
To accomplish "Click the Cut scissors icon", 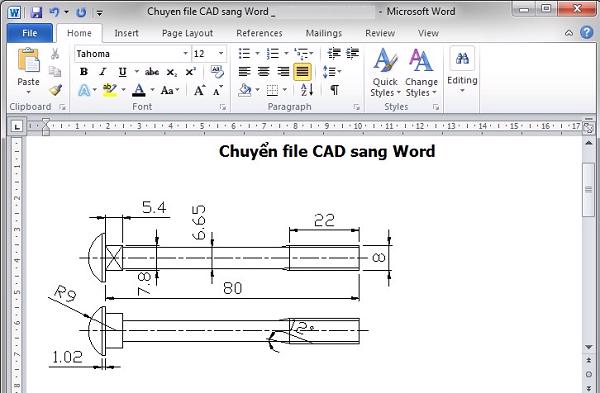I will pos(55,54).
